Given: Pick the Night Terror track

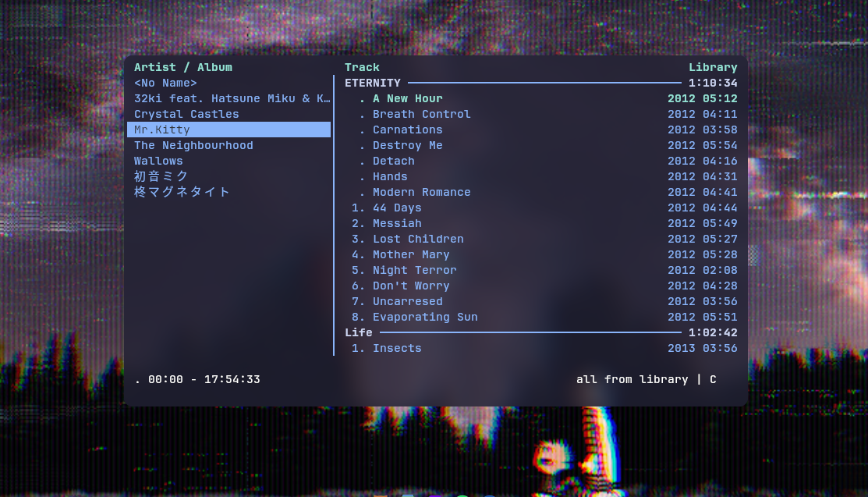Looking at the screenshot, I should pyautogui.click(x=414, y=270).
